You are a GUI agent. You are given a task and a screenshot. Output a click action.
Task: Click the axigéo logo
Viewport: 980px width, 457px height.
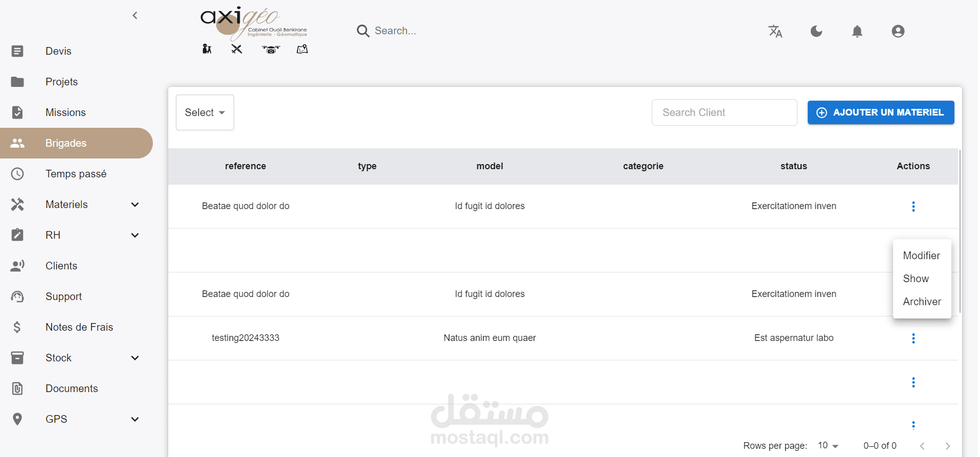(x=254, y=24)
